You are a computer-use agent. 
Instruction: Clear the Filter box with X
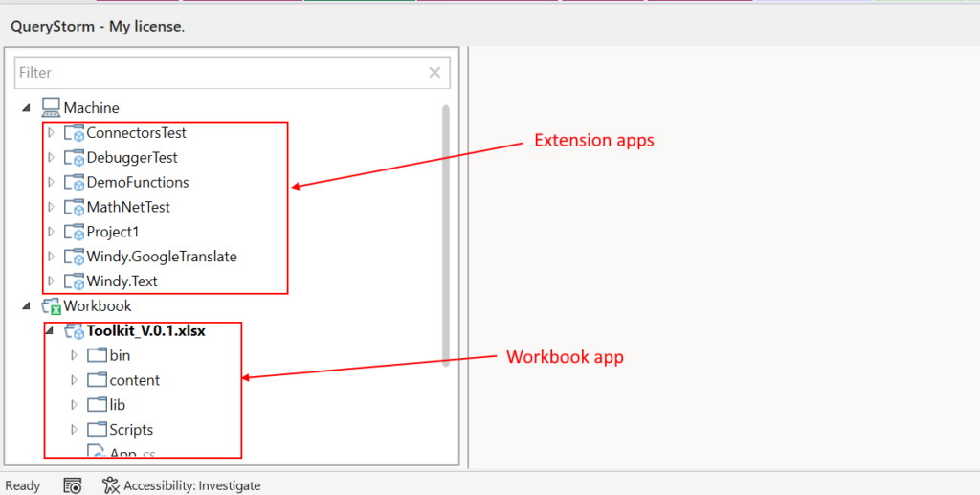point(434,73)
